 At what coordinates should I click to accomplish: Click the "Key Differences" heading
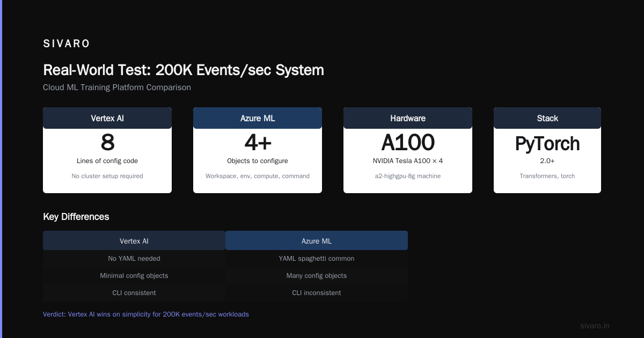point(76,217)
